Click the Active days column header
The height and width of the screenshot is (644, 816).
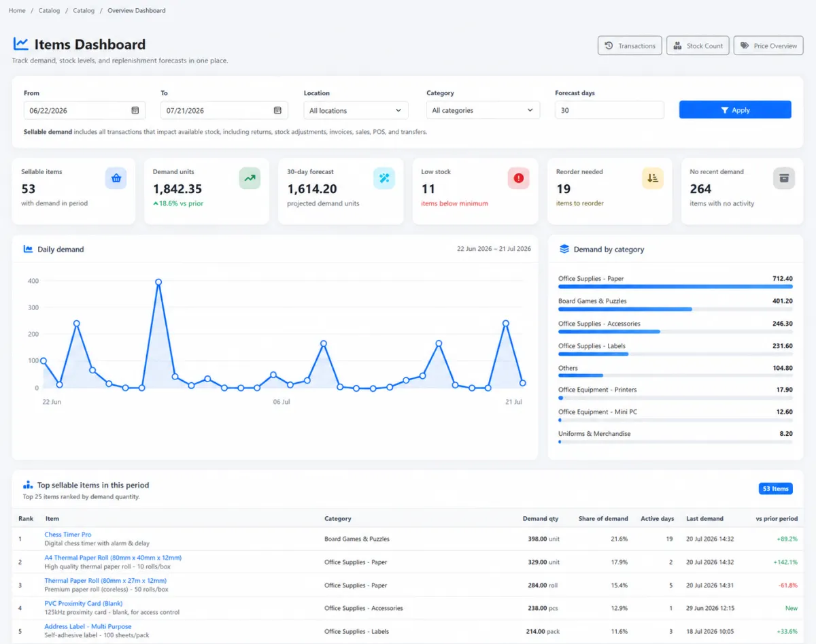658,519
